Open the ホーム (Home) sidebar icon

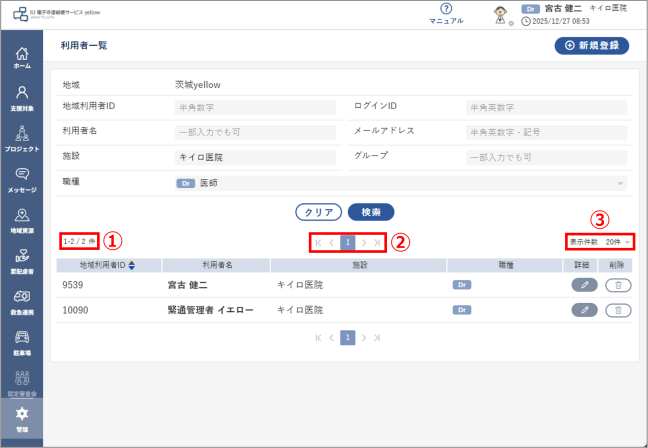coord(22,57)
